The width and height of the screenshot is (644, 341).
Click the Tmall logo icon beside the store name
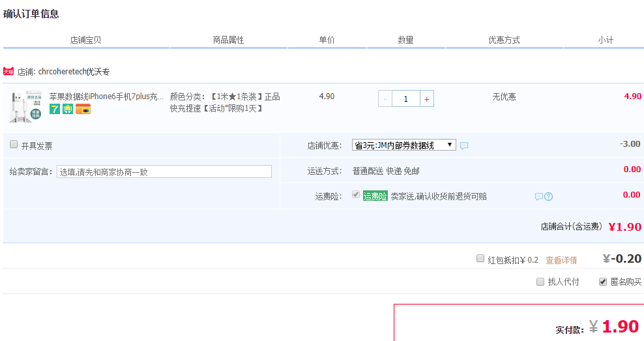[8, 71]
